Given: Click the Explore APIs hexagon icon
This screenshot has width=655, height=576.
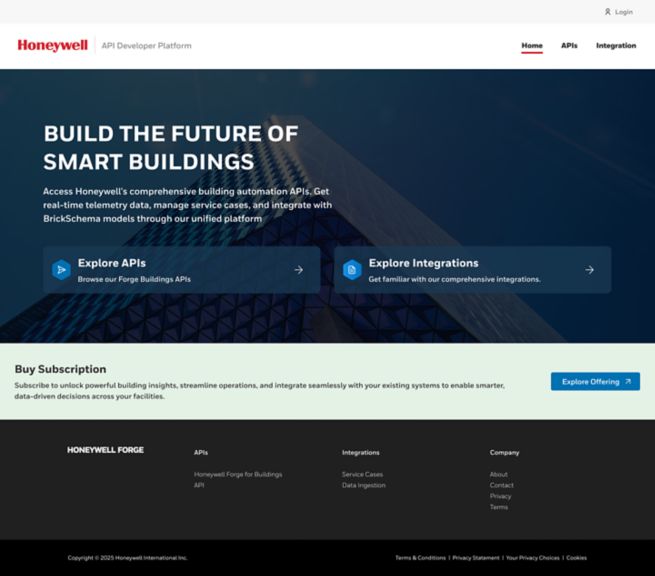Looking at the screenshot, I should (61, 270).
